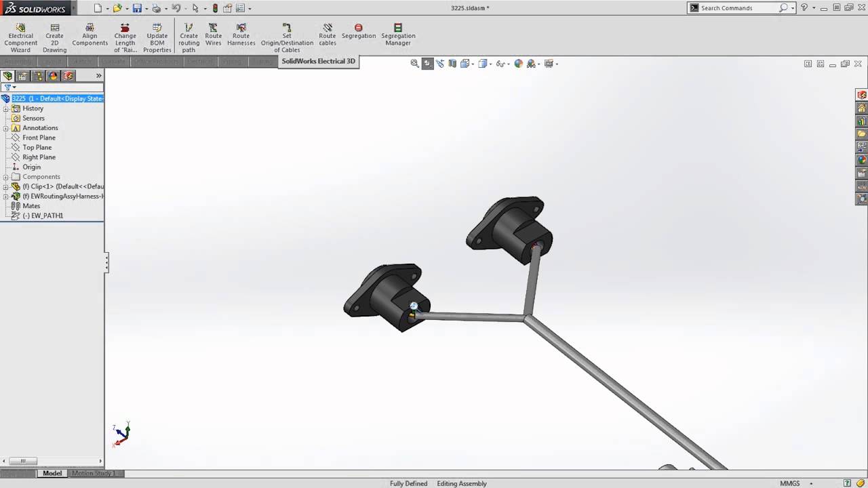Screen dimensions: 868x488
Task: Click the Rebuild traffic light icon
Action: pyautogui.click(x=215, y=8)
